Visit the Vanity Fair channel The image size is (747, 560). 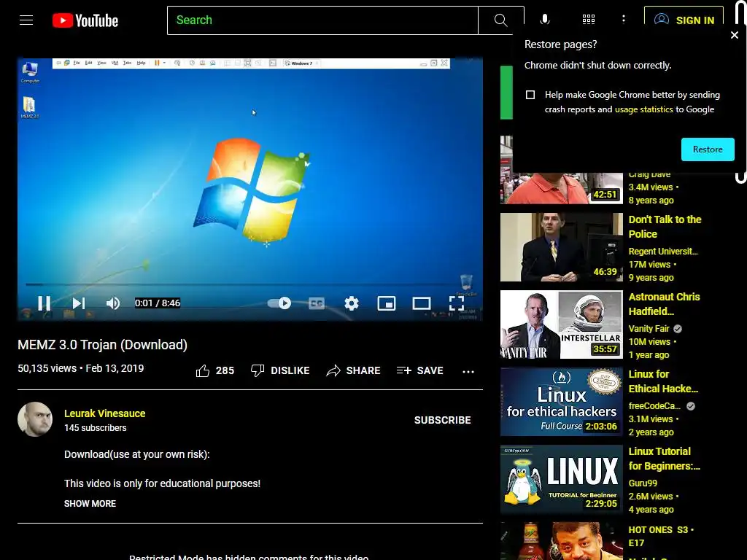coord(649,329)
